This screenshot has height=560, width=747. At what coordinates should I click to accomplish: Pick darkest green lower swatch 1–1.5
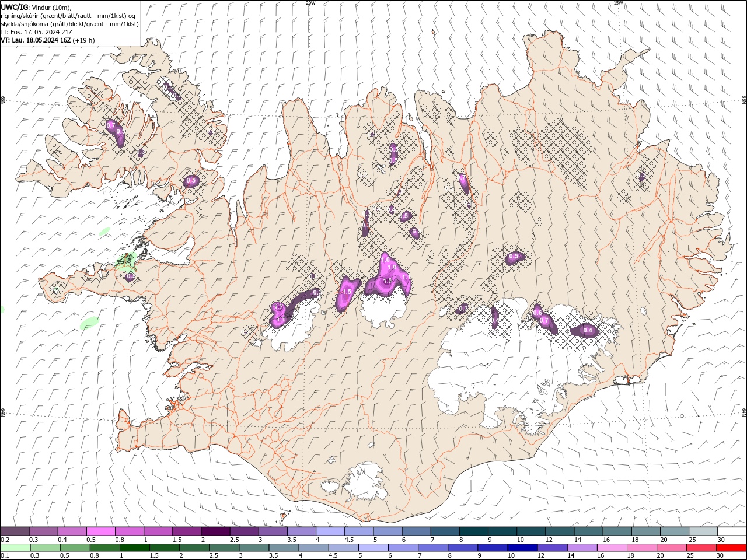[x=134, y=548]
